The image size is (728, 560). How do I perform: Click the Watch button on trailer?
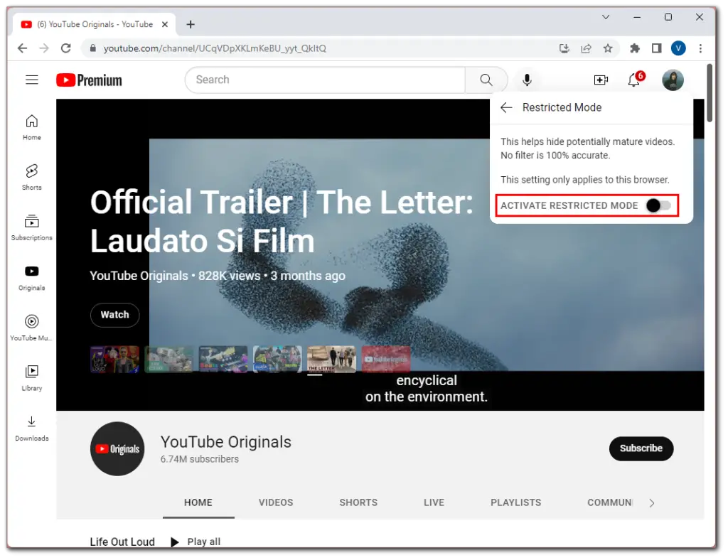[x=114, y=315]
